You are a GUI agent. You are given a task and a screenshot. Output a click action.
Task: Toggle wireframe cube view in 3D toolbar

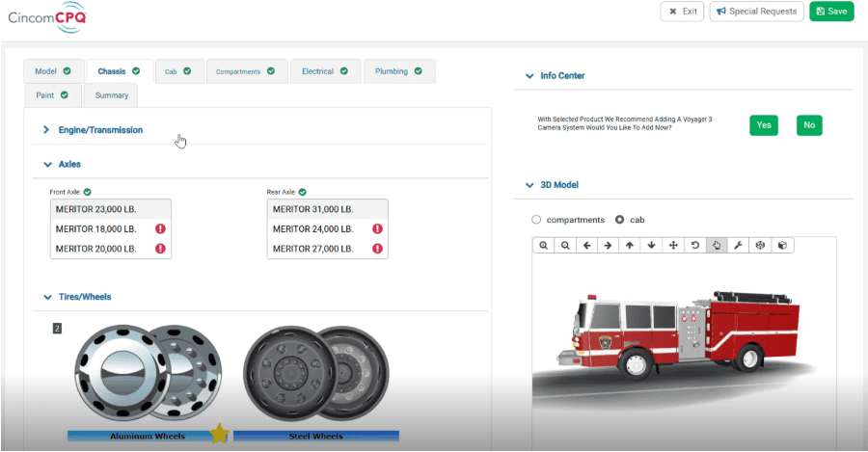coord(760,245)
